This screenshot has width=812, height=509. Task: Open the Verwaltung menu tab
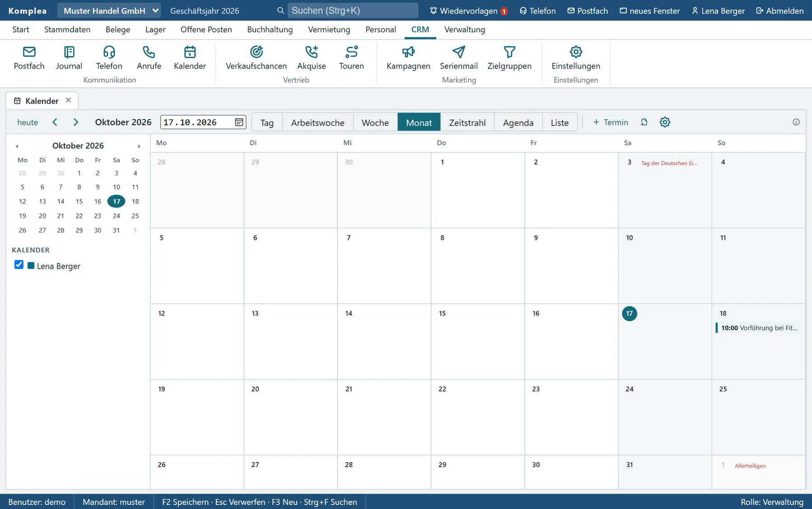[x=465, y=29]
